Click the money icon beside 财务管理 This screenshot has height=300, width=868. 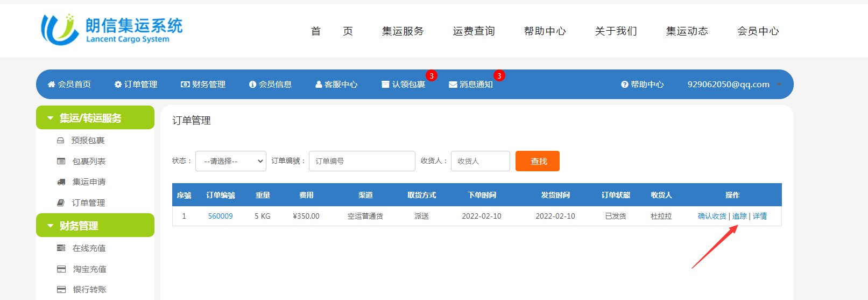tap(185, 85)
